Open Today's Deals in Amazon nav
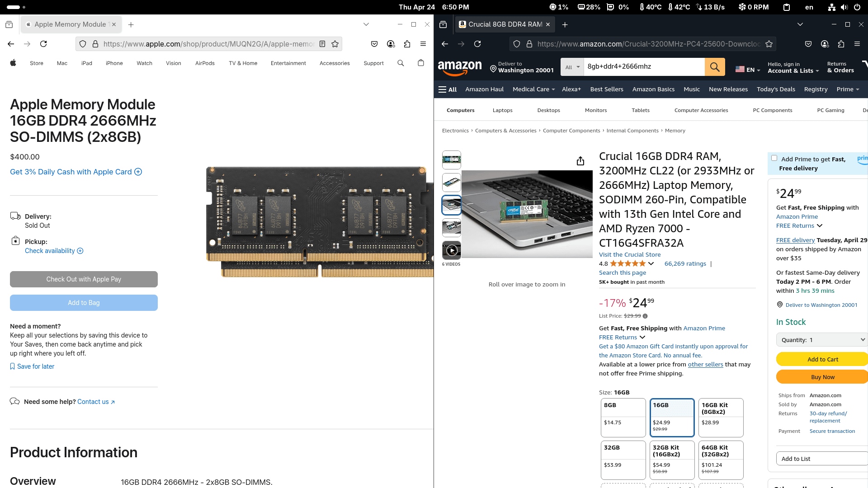 (776, 89)
